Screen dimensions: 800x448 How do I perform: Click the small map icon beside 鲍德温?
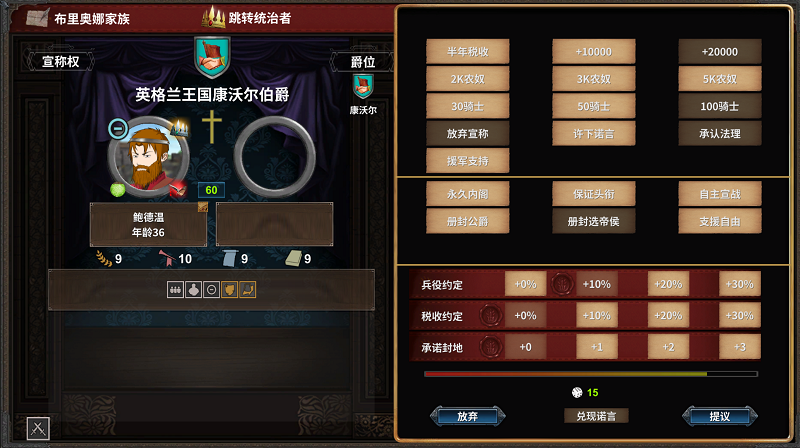tap(203, 207)
